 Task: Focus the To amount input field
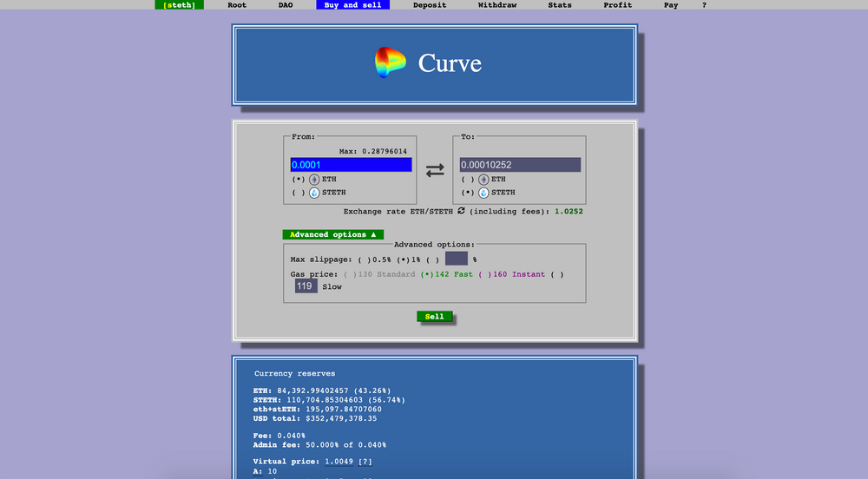pyautogui.click(x=520, y=165)
